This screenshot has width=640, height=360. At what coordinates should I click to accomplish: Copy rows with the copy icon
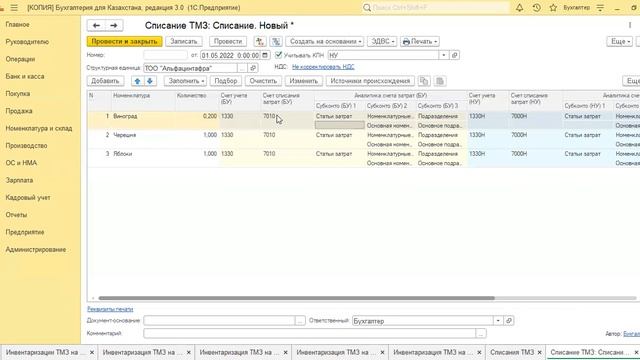pos(424,81)
